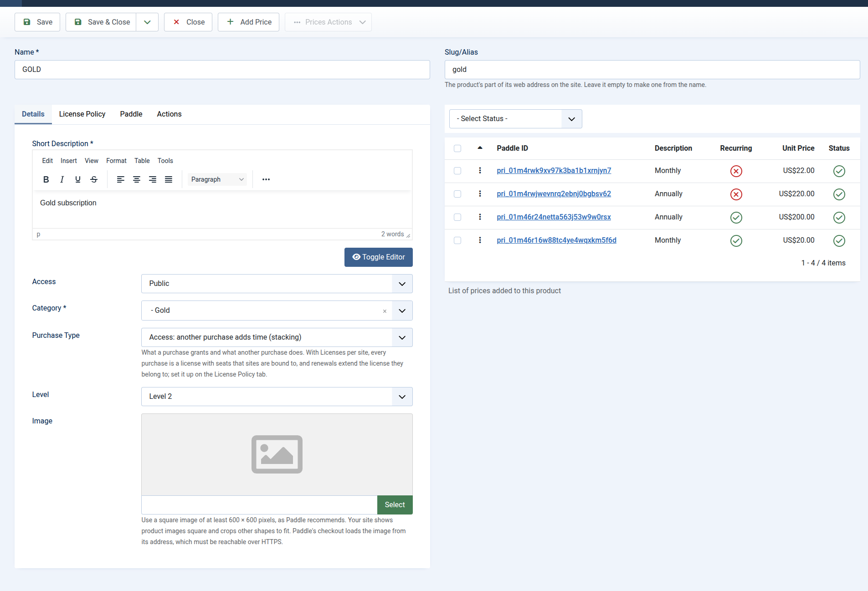Center align text in the editor

137,179
